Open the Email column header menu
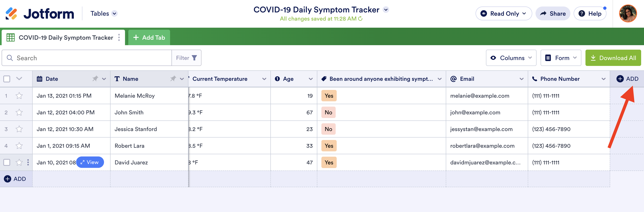This screenshot has width=644, height=212. click(x=521, y=79)
